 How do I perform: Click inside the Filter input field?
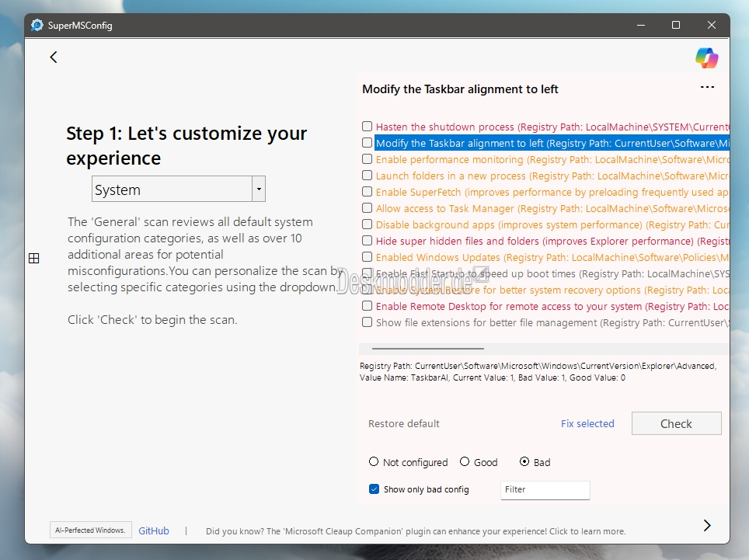[x=545, y=490]
